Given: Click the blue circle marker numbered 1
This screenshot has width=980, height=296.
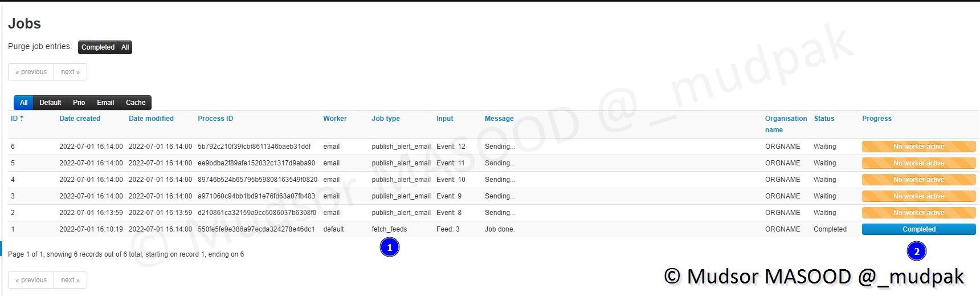Looking at the screenshot, I should click(x=390, y=248).
